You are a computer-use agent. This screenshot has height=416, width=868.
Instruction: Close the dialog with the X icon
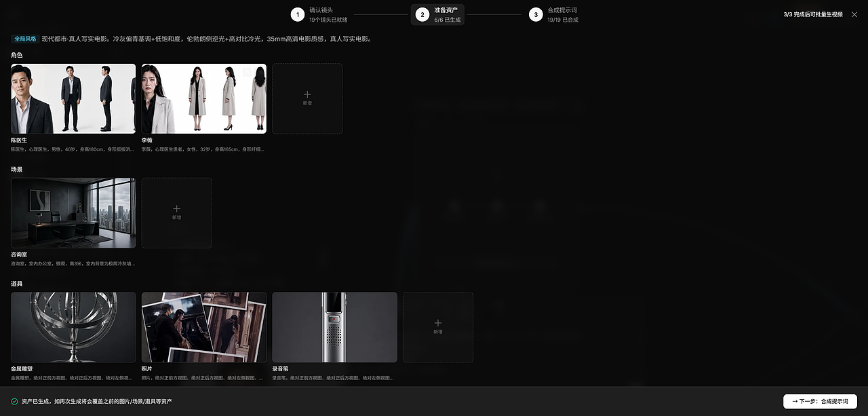(x=854, y=14)
